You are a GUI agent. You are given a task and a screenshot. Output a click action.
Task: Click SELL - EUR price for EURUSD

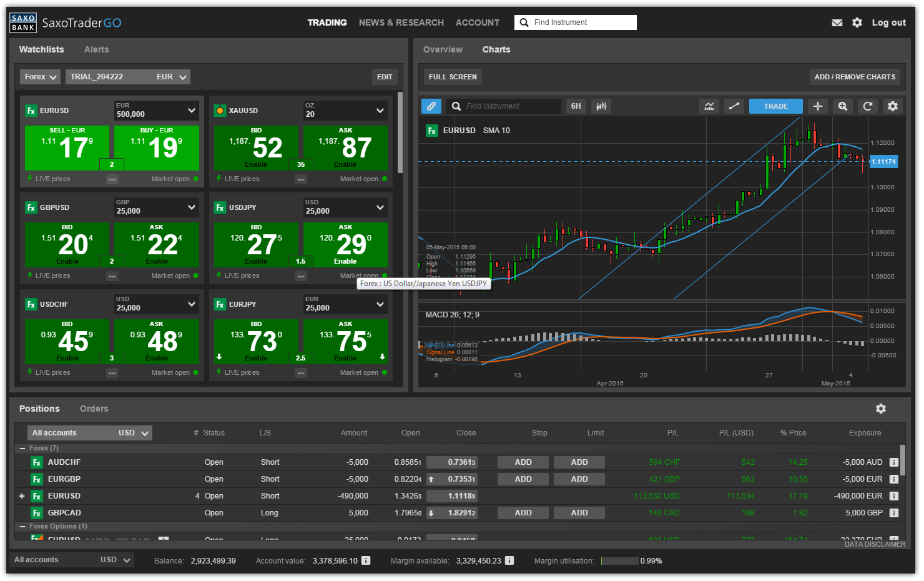coord(67,148)
